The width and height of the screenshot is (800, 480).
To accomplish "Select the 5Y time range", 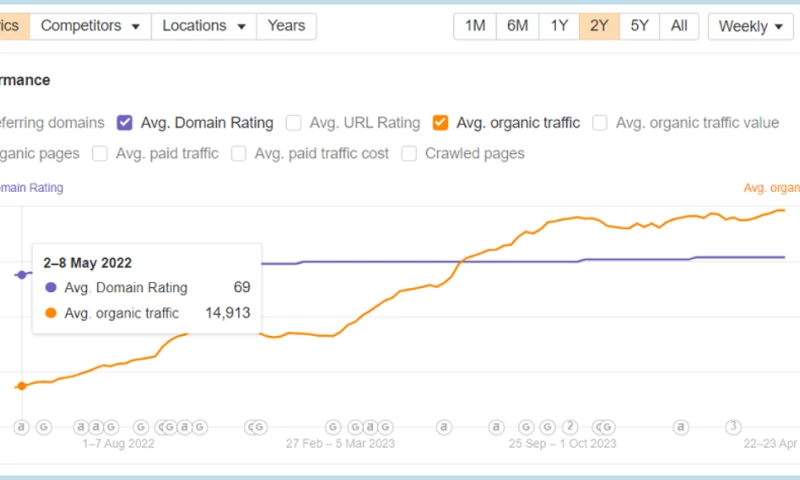I will pyautogui.click(x=639, y=26).
